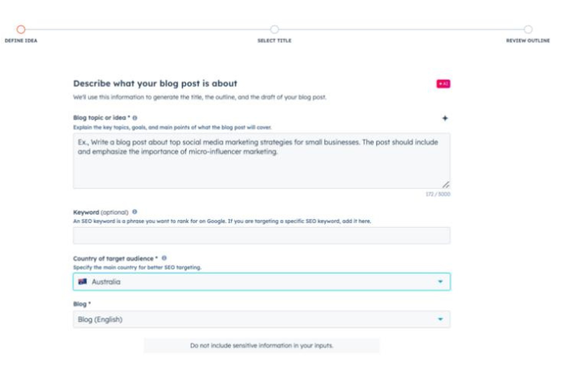Expand the Blog (English) selection box
Viewport: 570px width, 392px height.
(x=256, y=319)
